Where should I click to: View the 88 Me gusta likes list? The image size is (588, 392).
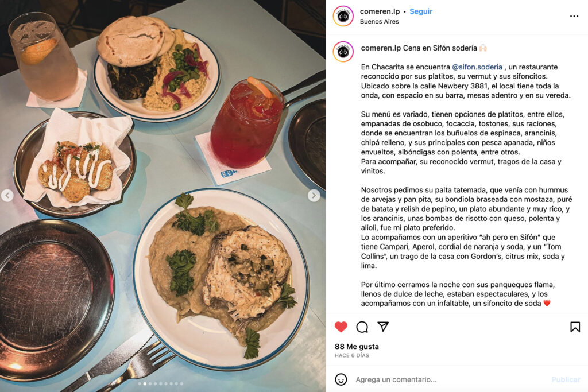pyautogui.click(x=357, y=347)
